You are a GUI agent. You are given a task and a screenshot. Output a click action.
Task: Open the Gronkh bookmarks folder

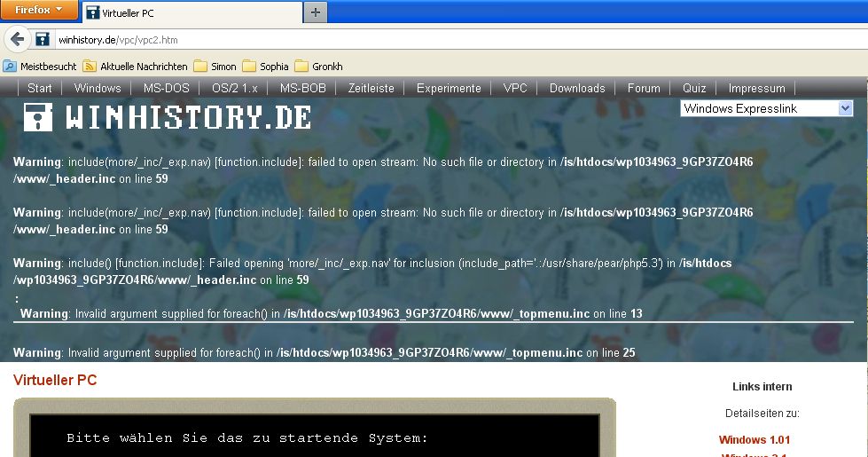[318, 67]
